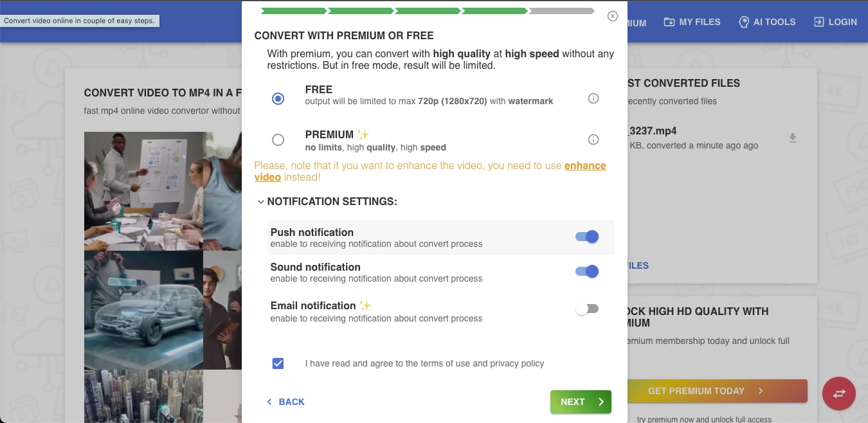
Task: Open the enhance video link
Action: point(584,166)
